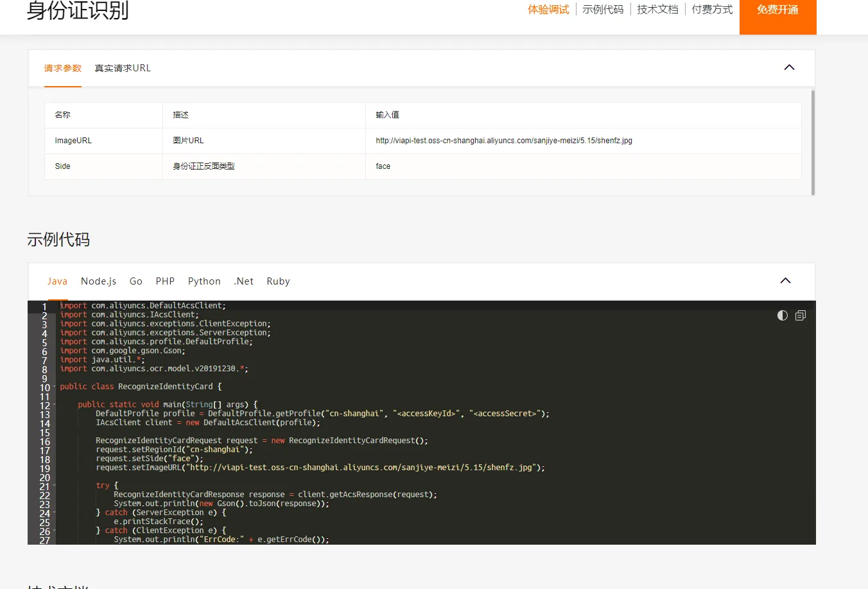Click code line 'request.setSide("face");'

point(150,459)
